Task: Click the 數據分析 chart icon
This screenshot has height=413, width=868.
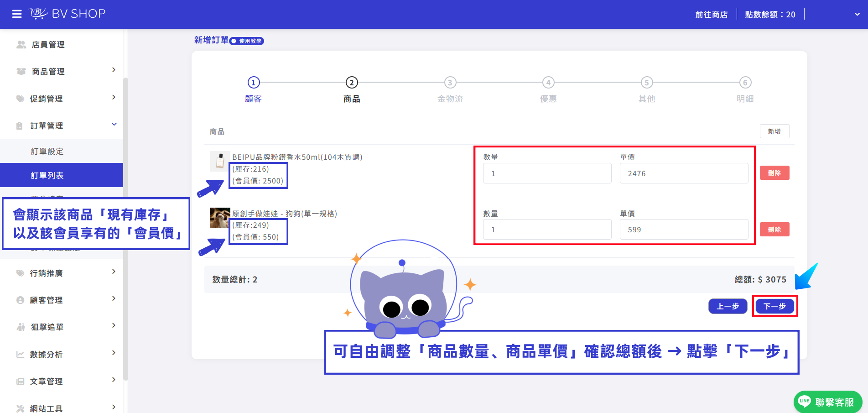Action: tap(20, 354)
